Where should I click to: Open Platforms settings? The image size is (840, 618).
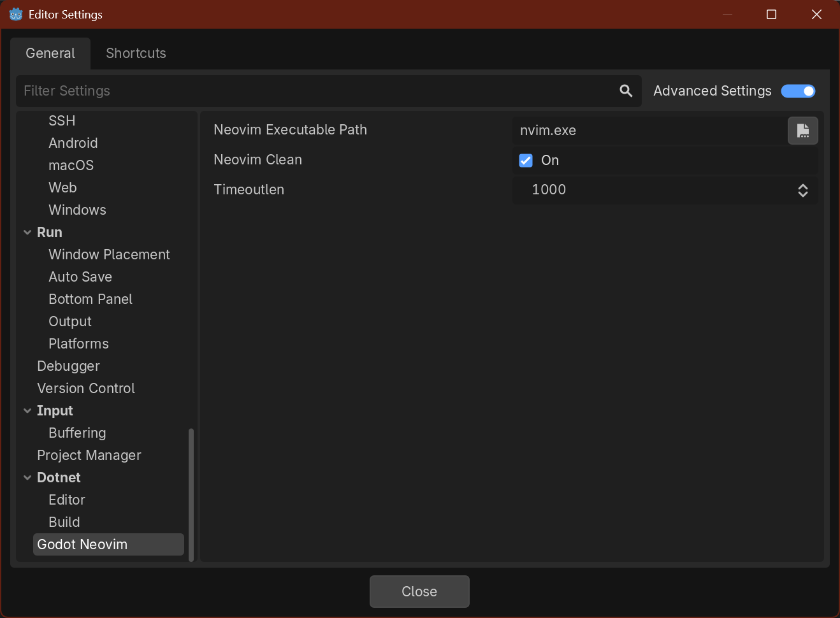coord(78,344)
